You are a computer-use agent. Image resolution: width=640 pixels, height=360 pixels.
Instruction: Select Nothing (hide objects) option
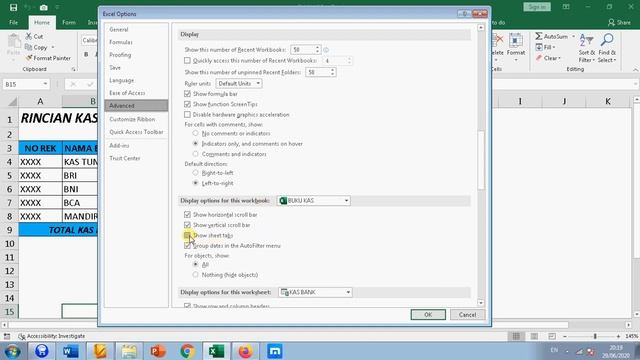click(x=196, y=275)
